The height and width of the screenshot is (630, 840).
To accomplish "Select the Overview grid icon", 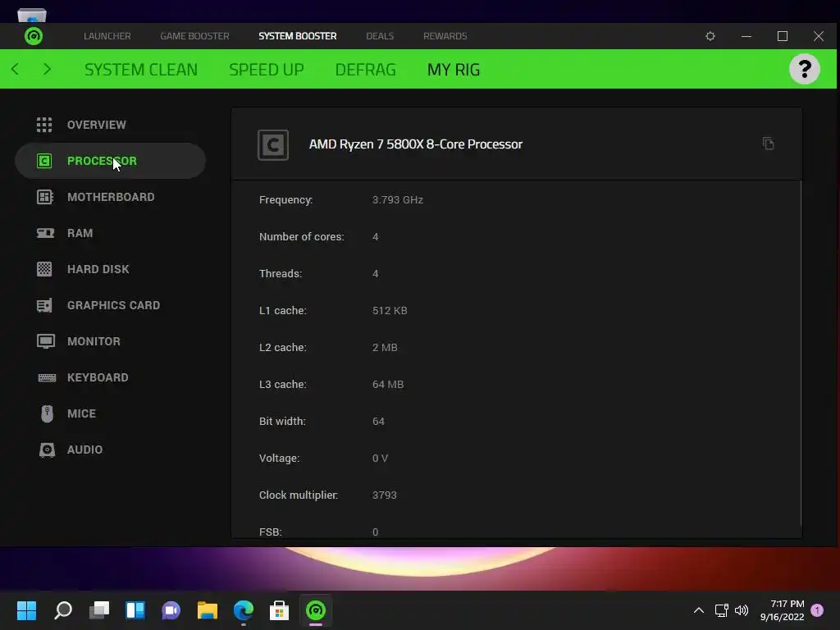I will [44, 125].
